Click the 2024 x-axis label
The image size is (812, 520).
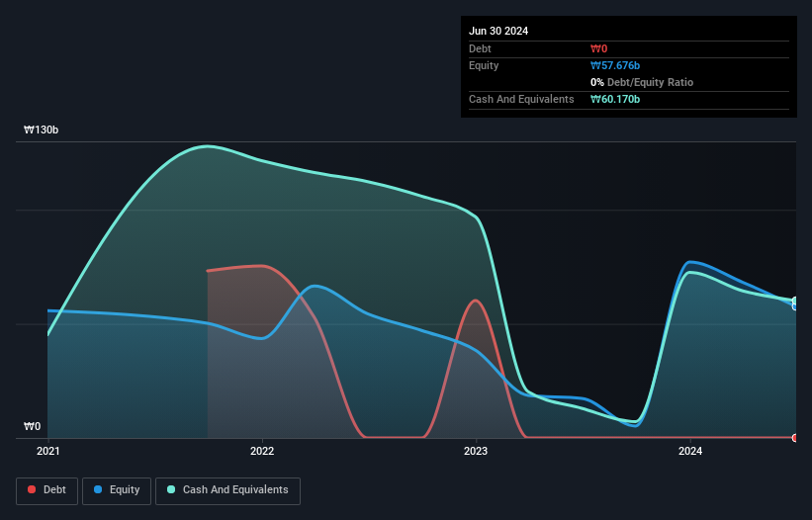690,451
